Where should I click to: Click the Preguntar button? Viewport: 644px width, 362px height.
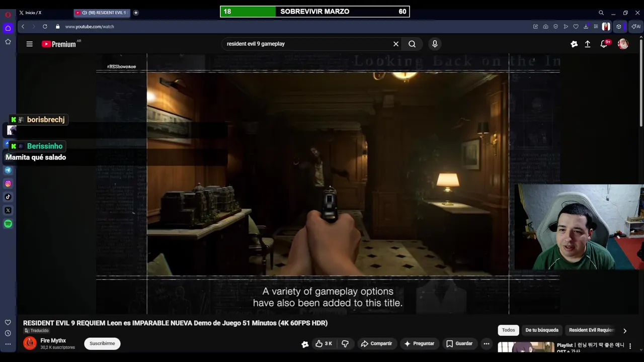pos(419,343)
